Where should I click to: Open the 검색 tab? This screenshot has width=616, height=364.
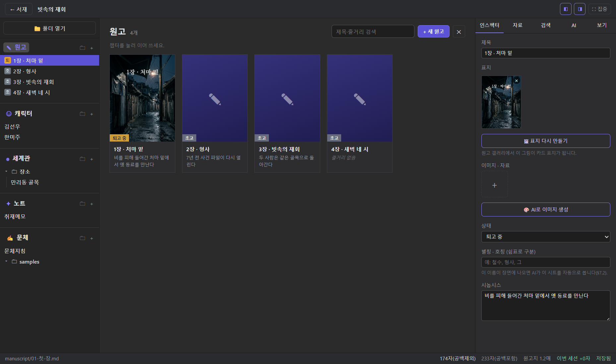546,25
